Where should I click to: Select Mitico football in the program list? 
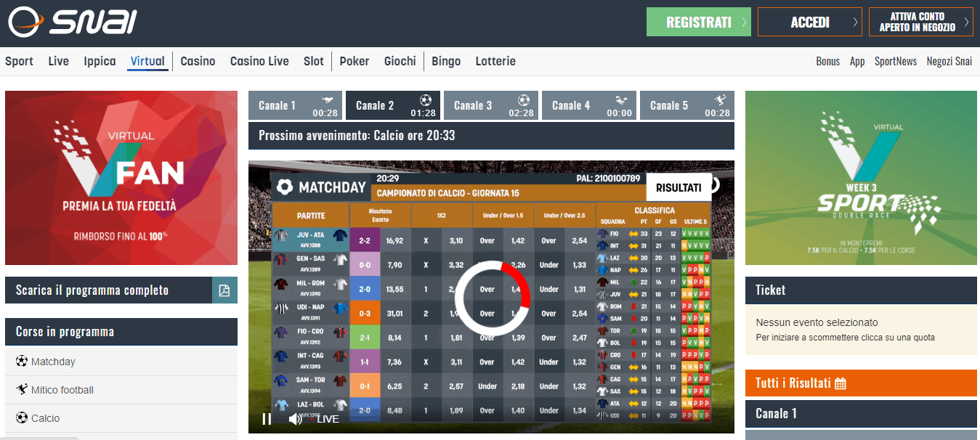[121, 390]
